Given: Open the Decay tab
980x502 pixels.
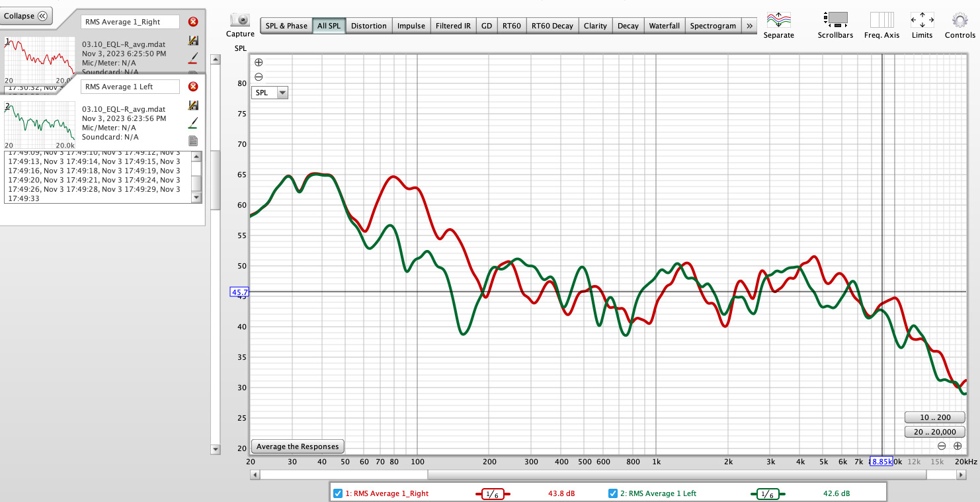Looking at the screenshot, I should pos(628,26).
